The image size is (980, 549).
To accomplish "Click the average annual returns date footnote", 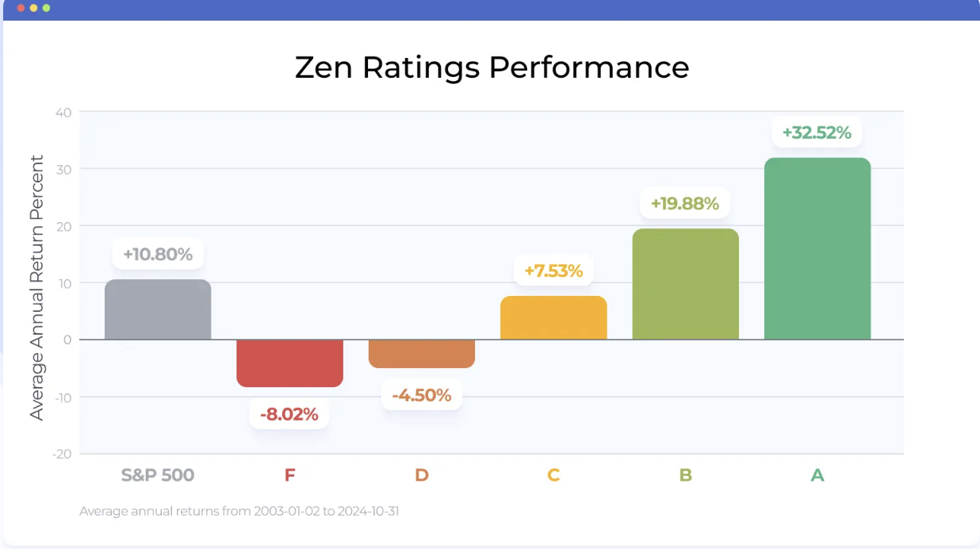I will pyautogui.click(x=239, y=511).
